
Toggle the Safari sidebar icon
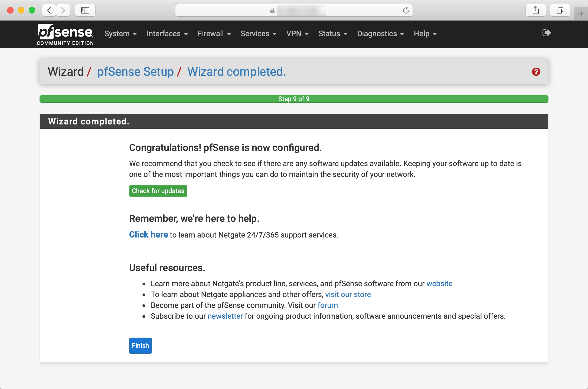tap(85, 11)
